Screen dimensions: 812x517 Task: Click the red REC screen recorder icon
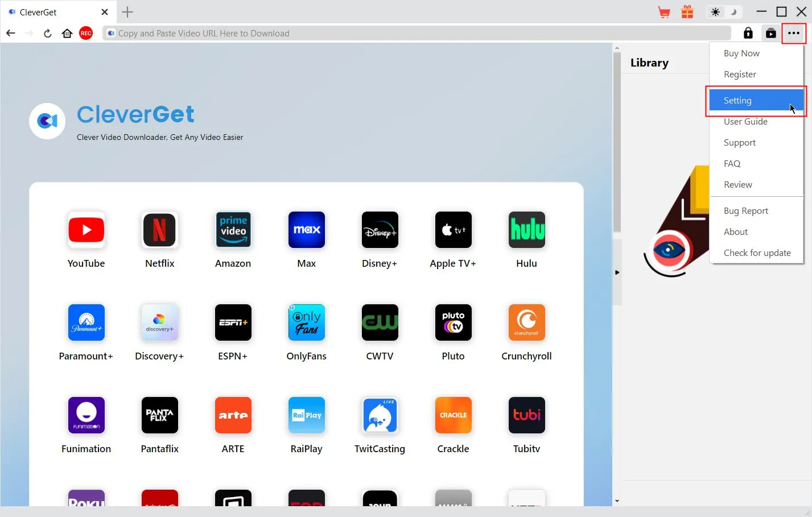[86, 34]
